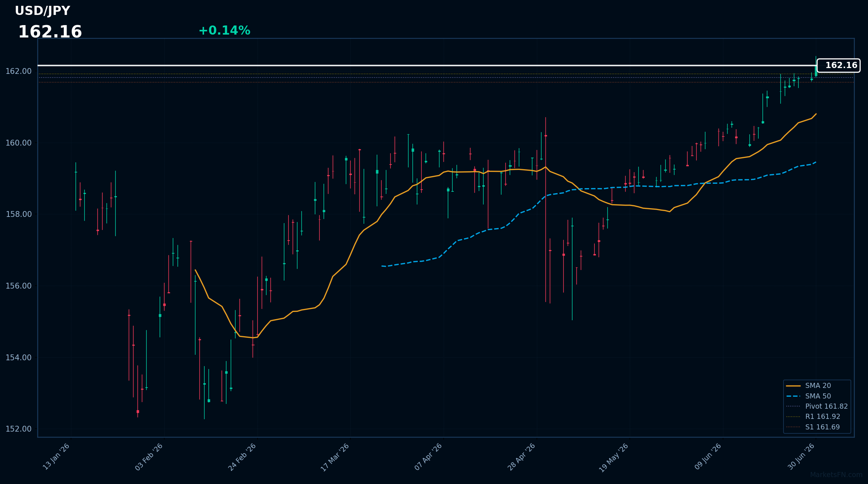This screenshot has height=484, width=868.
Task: Click the large 162.16 price readout
Action: click(x=50, y=32)
